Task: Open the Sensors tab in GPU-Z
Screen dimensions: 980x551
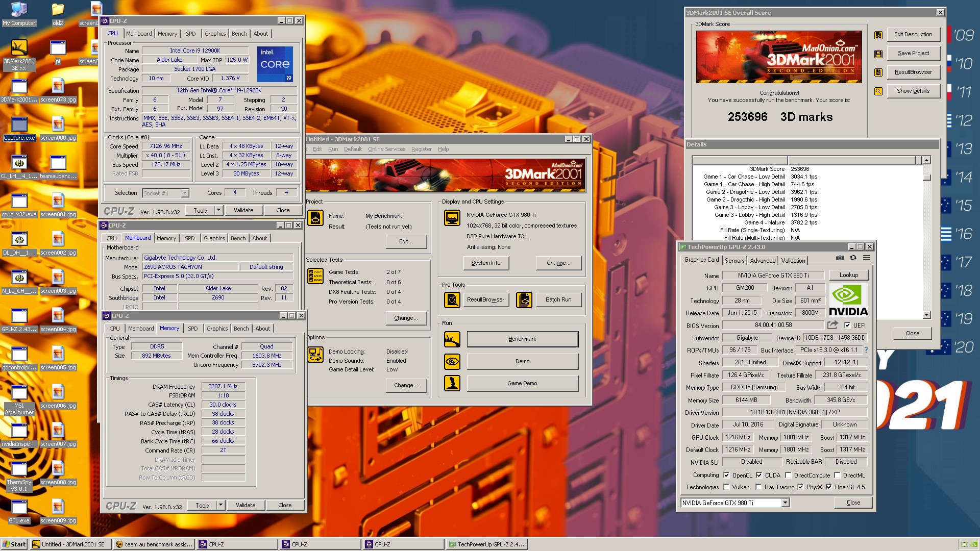Action: [x=734, y=261]
